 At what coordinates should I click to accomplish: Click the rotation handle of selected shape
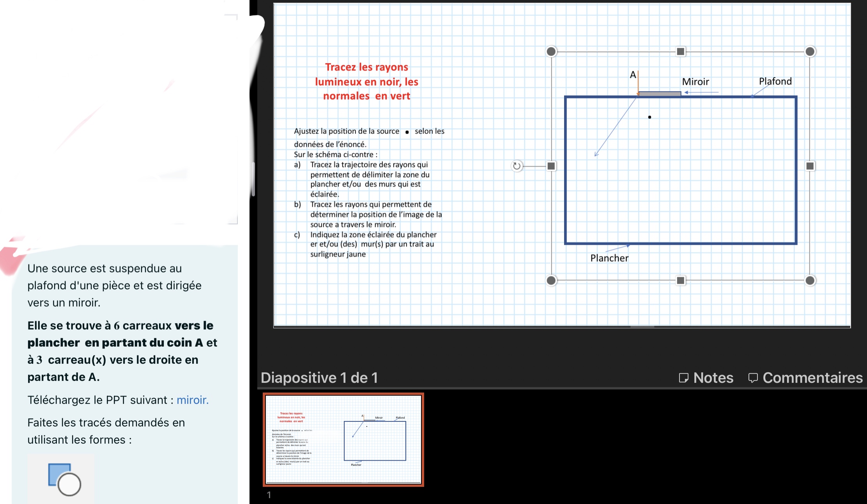point(517,166)
